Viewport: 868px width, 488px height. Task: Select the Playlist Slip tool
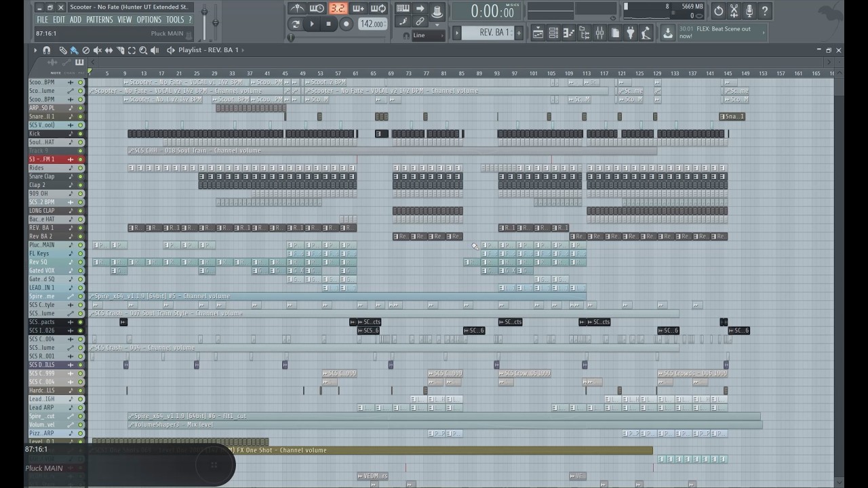point(108,50)
